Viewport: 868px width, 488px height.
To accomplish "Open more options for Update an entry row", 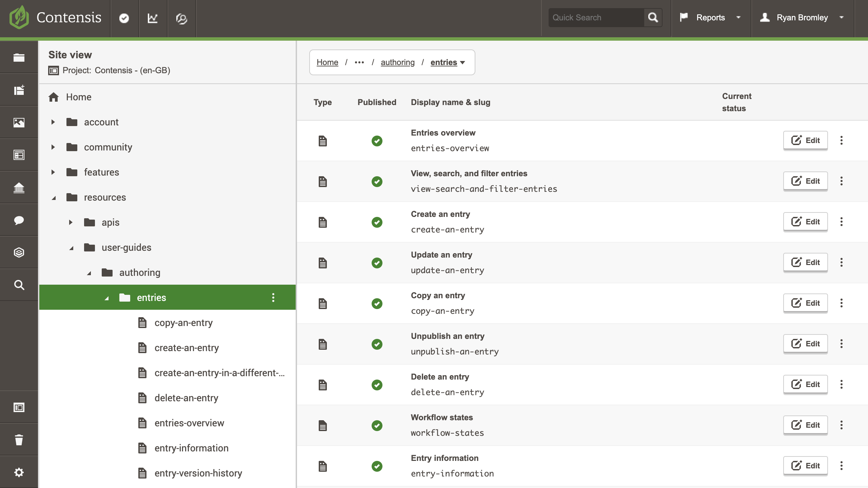I will coord(842,262).
